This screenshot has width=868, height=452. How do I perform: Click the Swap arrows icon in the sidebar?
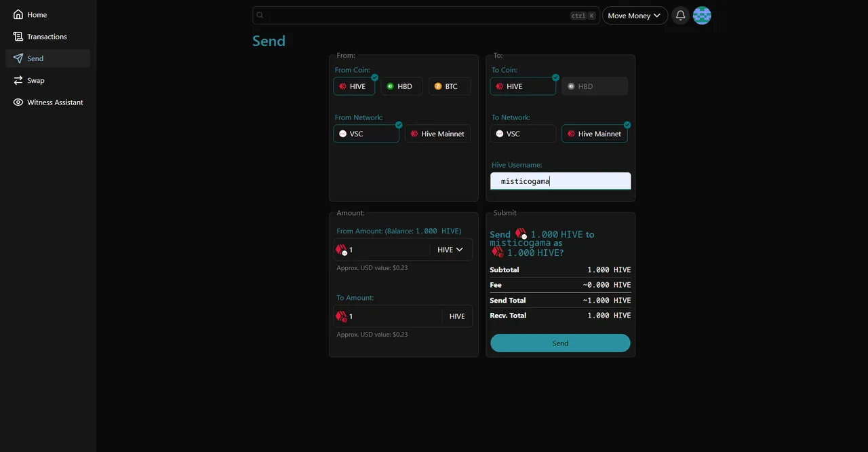click(x=18, y=80)
